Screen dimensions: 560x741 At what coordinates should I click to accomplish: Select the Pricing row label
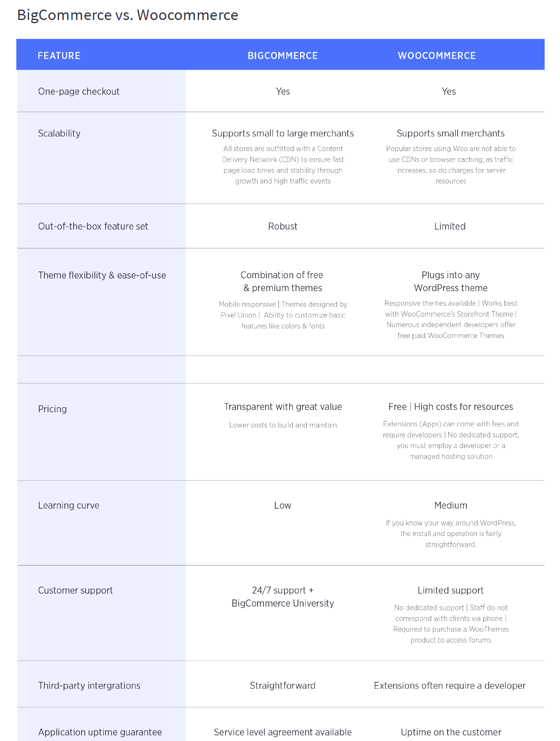tap(52, 409)
